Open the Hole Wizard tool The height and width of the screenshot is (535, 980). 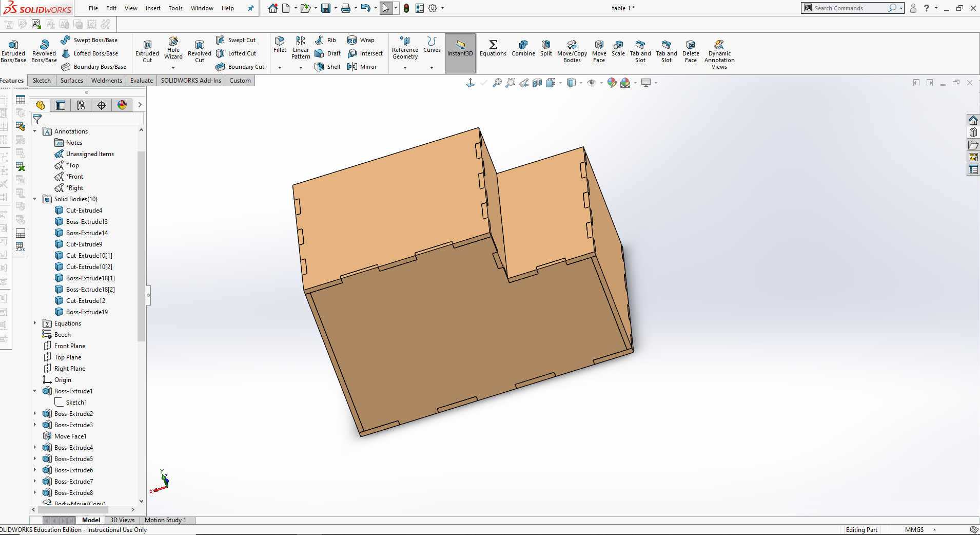coord(173,48)
